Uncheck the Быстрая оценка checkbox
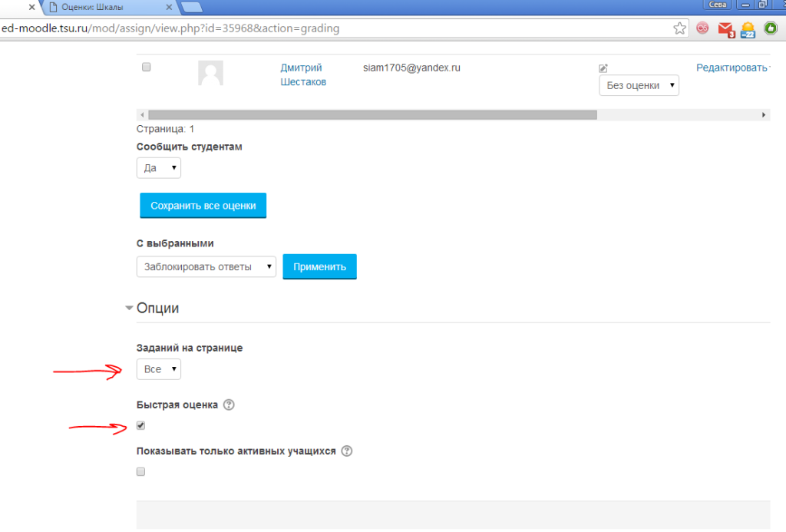Screen dimensions: 786x532 coord(140,425)
